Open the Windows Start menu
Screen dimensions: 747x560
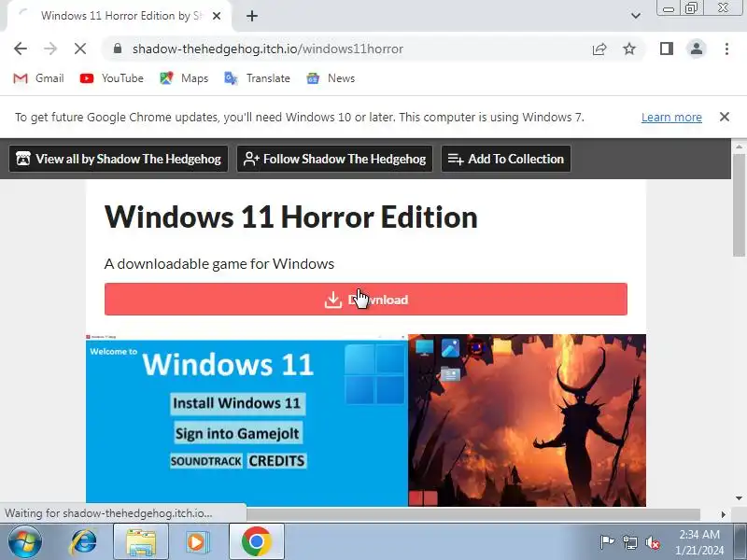(x=24, y=542)
